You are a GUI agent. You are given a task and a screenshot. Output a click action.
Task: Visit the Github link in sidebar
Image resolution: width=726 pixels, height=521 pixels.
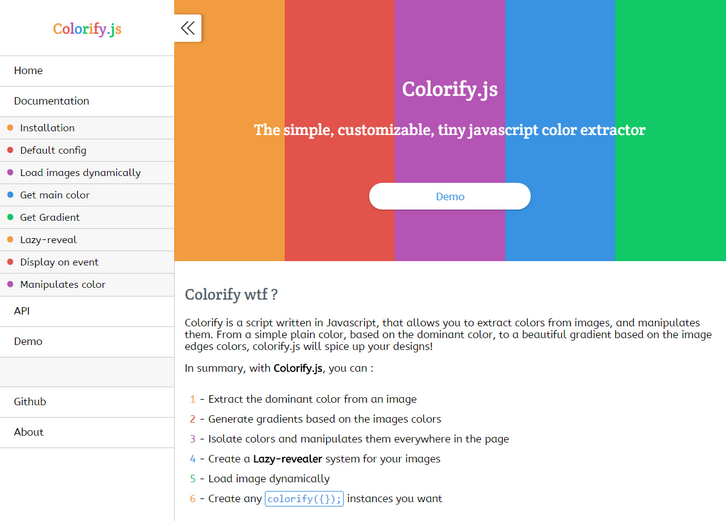click(30, 402)
